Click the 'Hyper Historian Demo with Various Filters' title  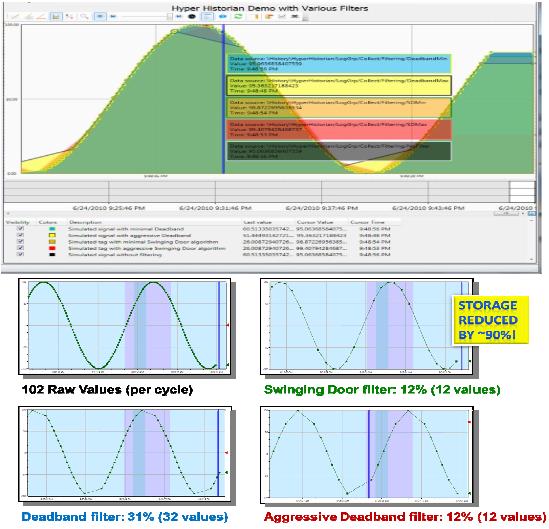tap(270, 8)
